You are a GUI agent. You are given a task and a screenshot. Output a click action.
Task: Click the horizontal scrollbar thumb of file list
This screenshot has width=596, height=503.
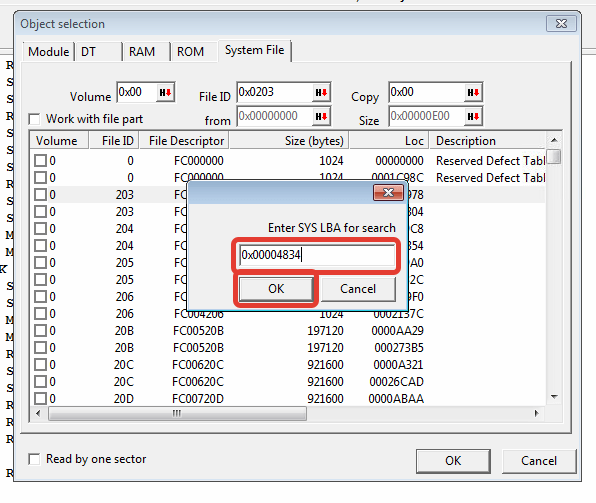click(x=177, y=413)
